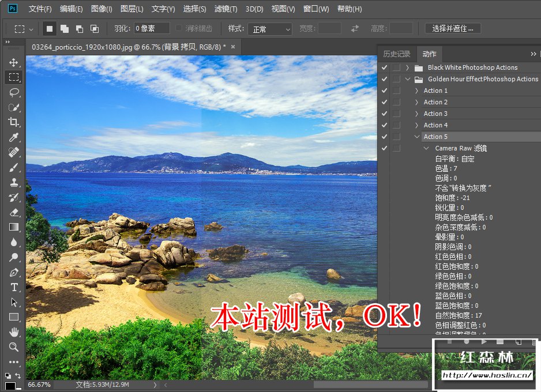The image size is (541, 392).
Task: Select the Brush tool
Action: [14, 168]
